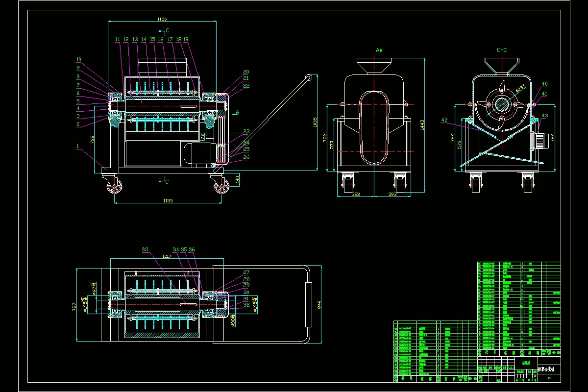Screen dimensions: 588x392
Task: Pick part callout number 31
Action: coord(246,298)
